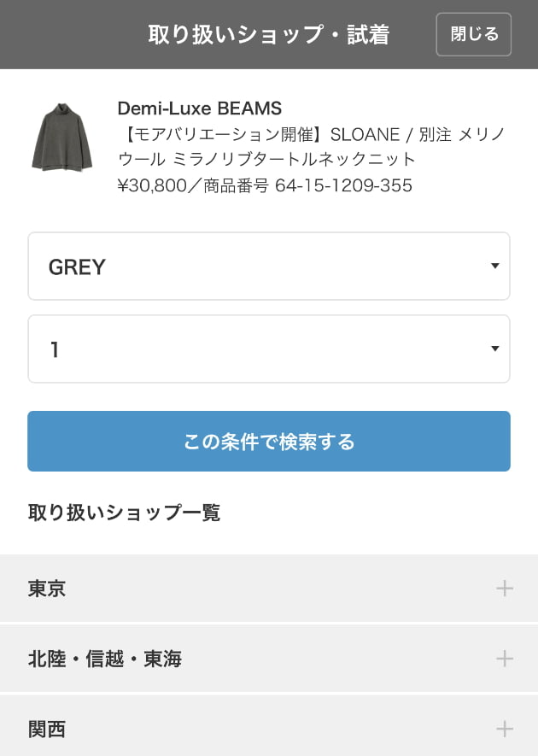The height and width of the screenshot is (756, 538).
Task: Click the 取り扱いショップ・試着 header title
Action: click(x=268, y=35)
